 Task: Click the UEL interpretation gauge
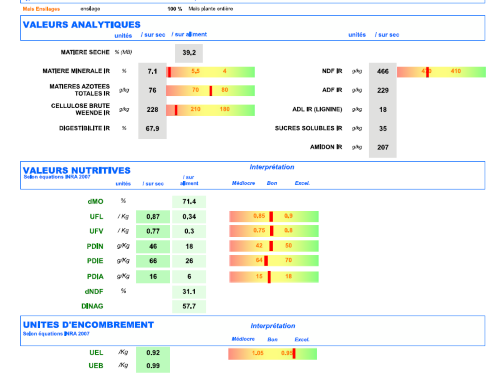(x=272, y=354)
